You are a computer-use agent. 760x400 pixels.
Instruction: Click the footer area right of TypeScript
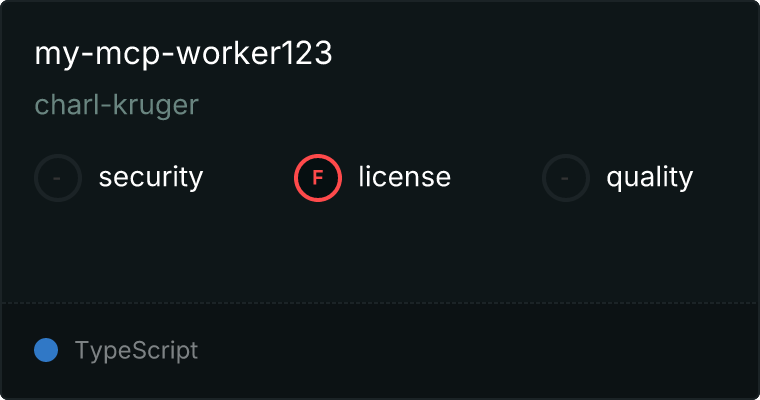point(475,350)
